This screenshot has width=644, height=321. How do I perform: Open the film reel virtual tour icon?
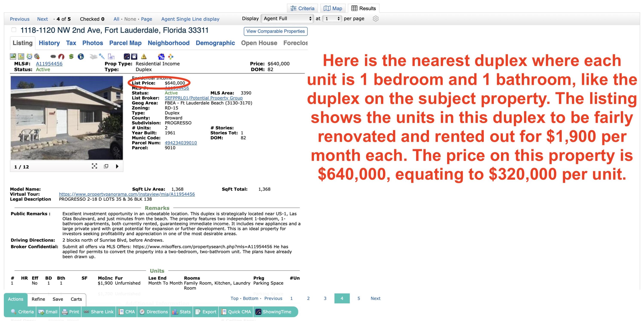click(37, 56)
